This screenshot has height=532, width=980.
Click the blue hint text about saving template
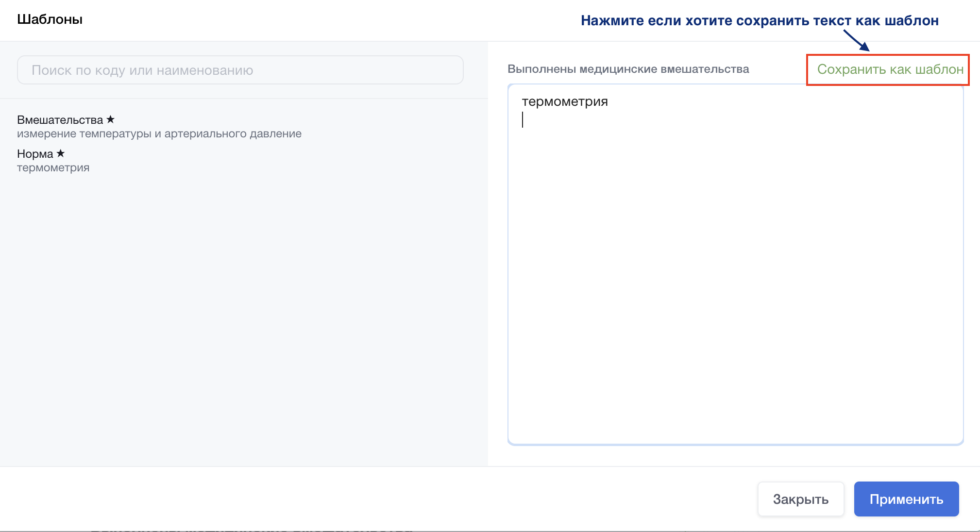tap(759, 20)
